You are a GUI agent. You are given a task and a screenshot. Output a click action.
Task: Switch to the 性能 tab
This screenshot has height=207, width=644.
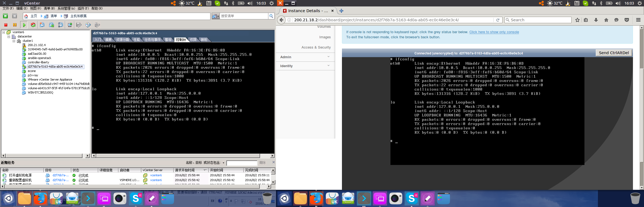pyautogui.click(x=137, y=40)
